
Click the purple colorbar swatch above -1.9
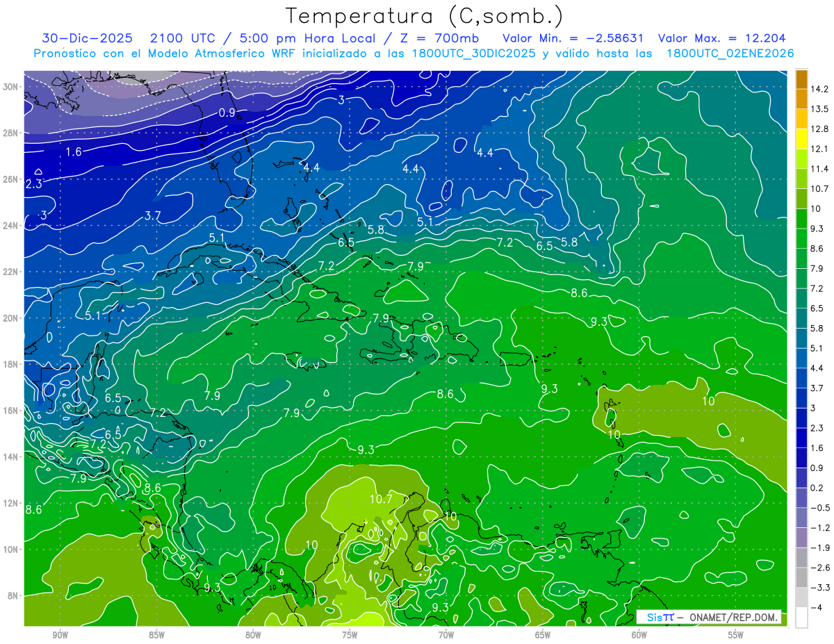pyautogui.click(x=801, y=537)
